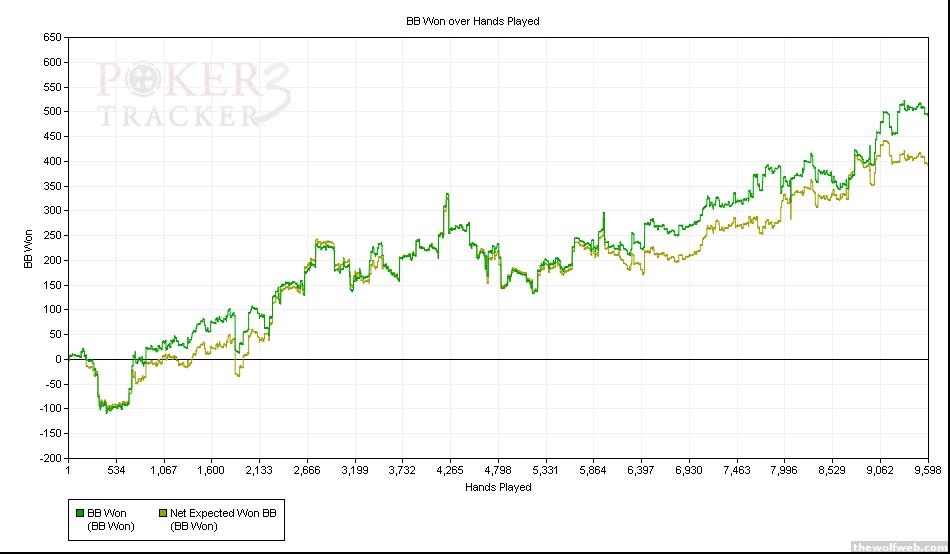The width and height of the screenshot is (950, 554).
Task: Click the 650 y-axis tick label
Action: 52,37
